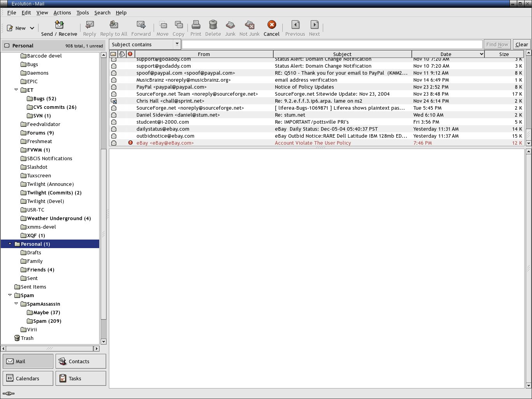This screenshot has width=532, height=399.
Task: Click the Forward toolbar icon
Action: [141, 25]
